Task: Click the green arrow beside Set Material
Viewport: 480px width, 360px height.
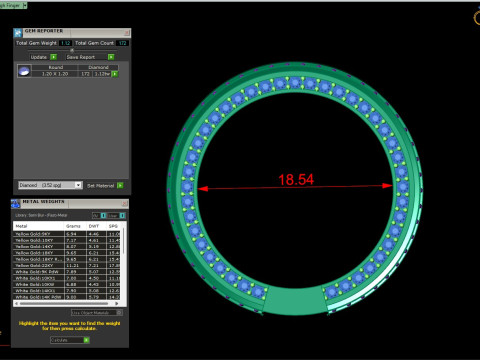Action: pyautogui.click(x=120, y=185)
